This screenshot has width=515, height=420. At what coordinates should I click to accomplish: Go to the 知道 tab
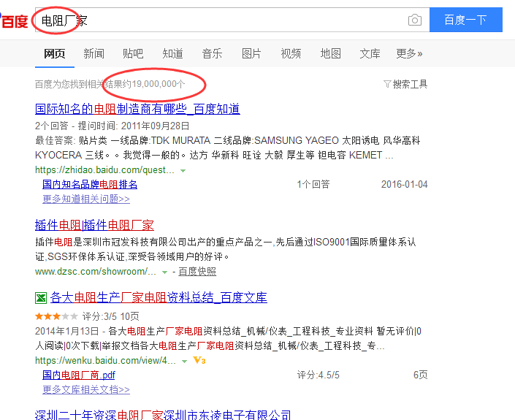[x=172, y=53]
